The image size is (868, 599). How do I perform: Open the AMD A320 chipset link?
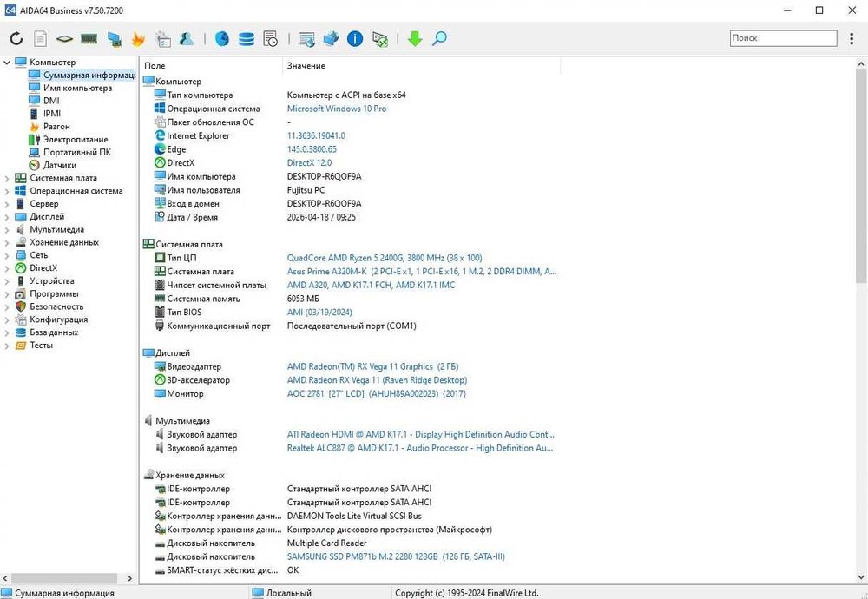(x=371, y=285)
